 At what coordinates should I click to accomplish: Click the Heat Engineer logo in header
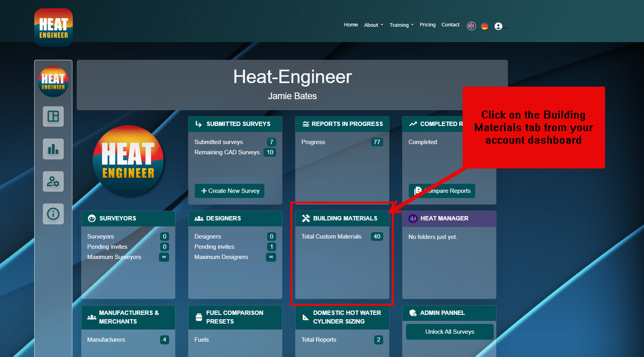(54, 28)
